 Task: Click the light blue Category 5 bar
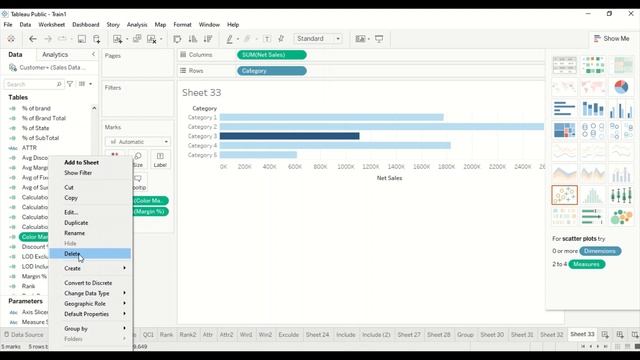pos(258,155)
